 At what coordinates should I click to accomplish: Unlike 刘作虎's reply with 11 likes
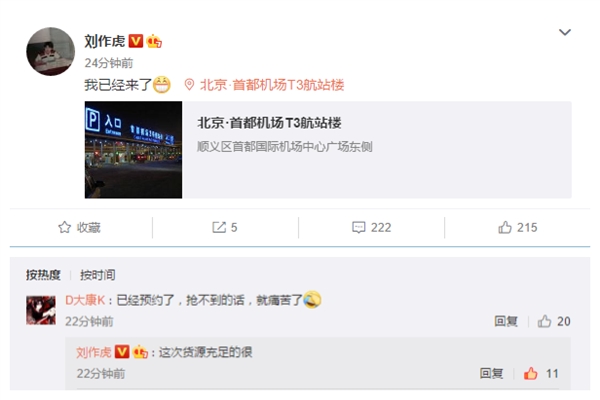pos(530,373)
